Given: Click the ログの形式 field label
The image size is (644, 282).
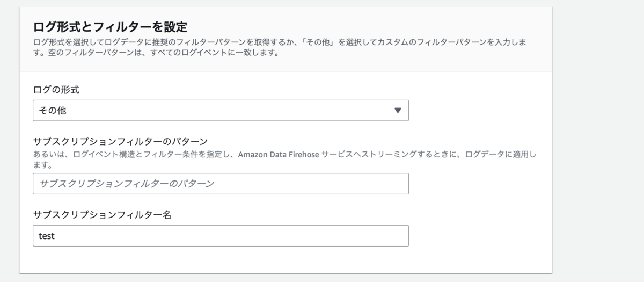Looking at the screenshot, I should click(56, 90).
